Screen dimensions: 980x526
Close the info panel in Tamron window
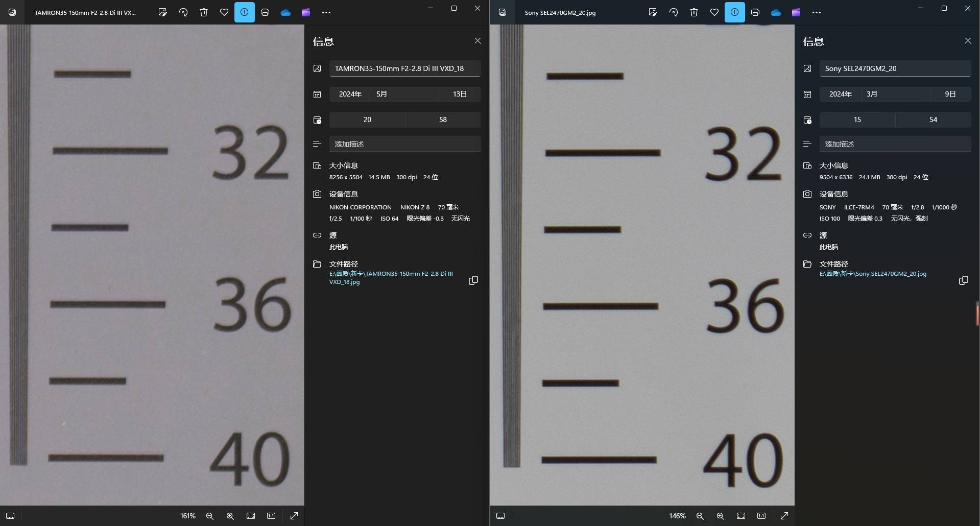tap(477, 41)
